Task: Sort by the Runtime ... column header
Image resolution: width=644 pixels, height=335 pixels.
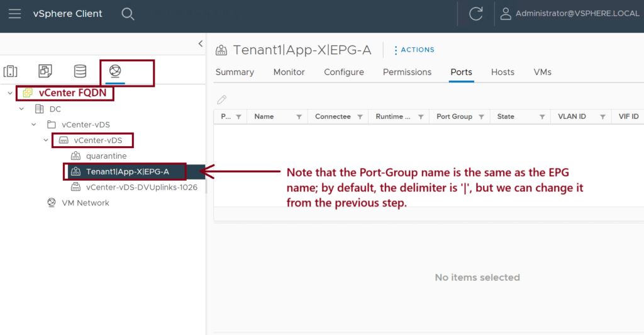Action: (393, 116)
